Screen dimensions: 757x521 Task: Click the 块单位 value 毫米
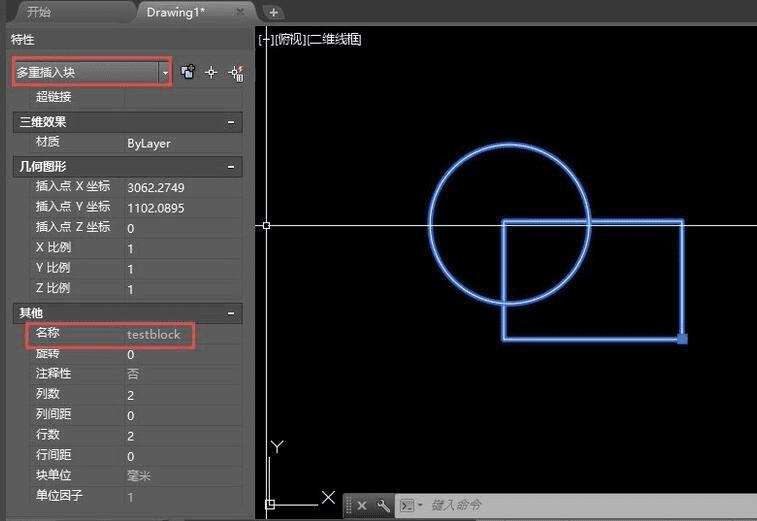183,476
